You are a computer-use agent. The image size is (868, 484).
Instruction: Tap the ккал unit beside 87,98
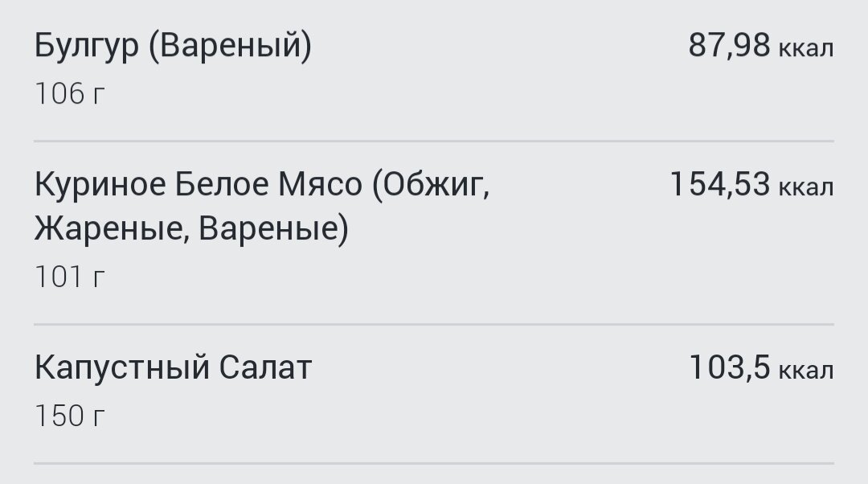(806, 49)
